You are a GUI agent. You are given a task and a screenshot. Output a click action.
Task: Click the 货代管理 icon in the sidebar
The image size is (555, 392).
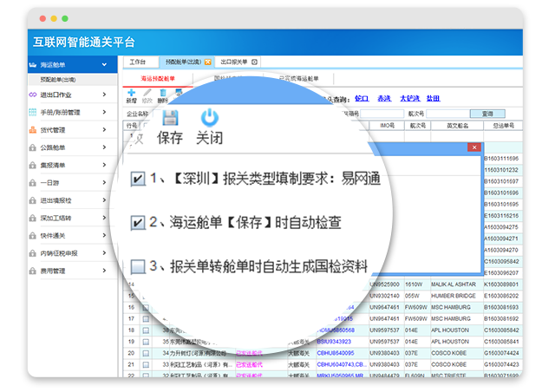click(x=33, y=130)
